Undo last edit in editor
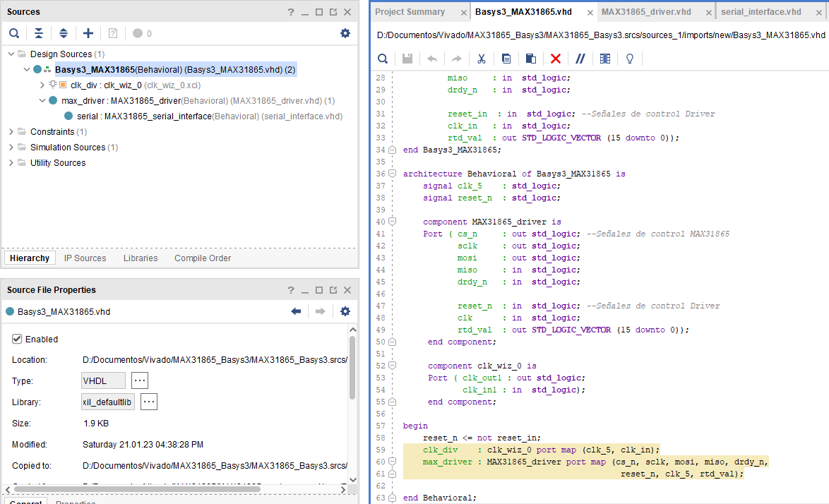 [432, 59]
